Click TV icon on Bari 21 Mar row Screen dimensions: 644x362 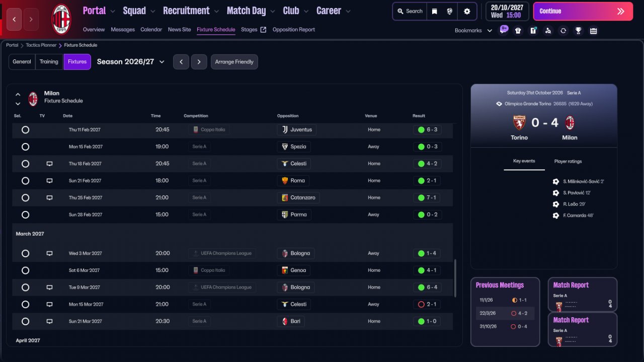point(49,321)
